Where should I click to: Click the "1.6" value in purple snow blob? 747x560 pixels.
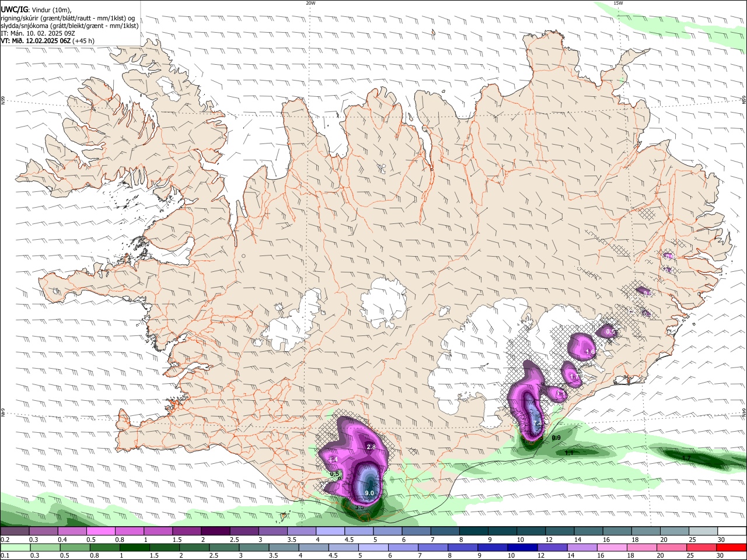click(589, 352)
